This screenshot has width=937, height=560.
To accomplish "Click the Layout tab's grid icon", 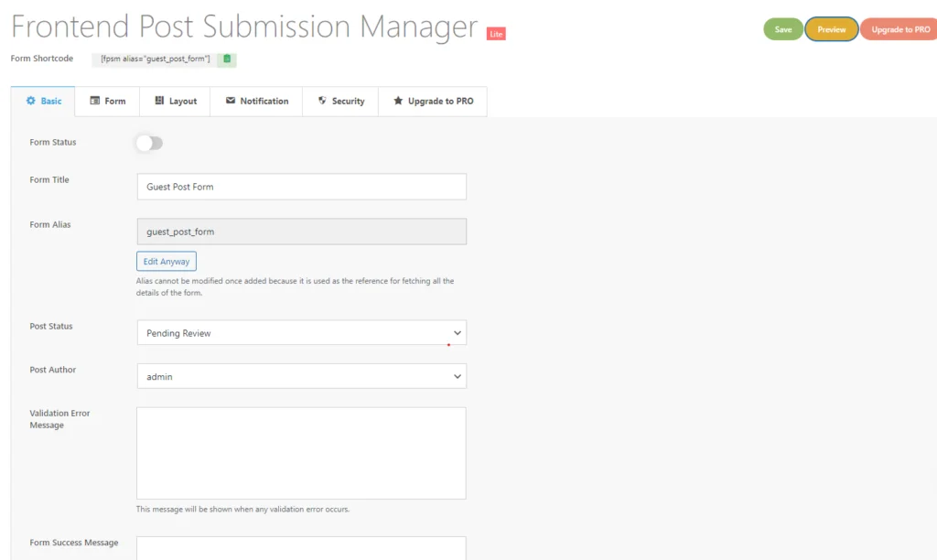I will coord(159,101).
